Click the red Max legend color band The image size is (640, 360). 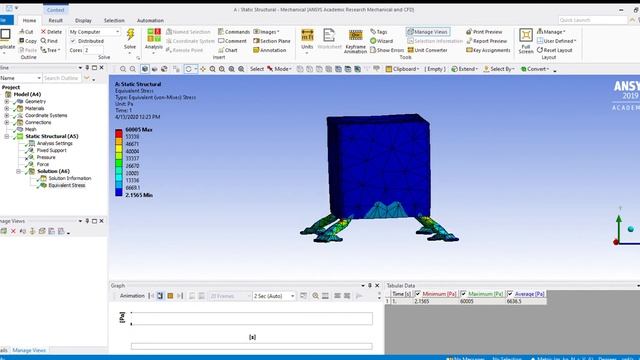[x=119, y=133]
